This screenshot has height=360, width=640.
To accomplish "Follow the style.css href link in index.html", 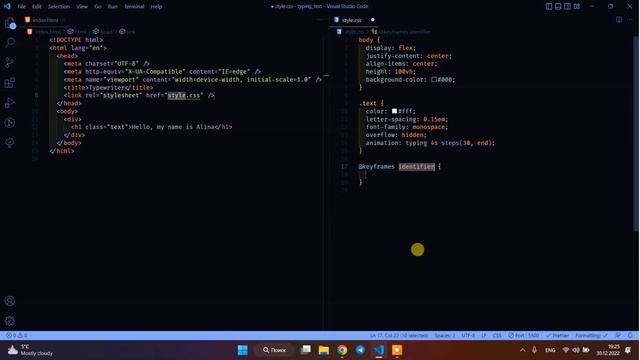I will point(184,96).
